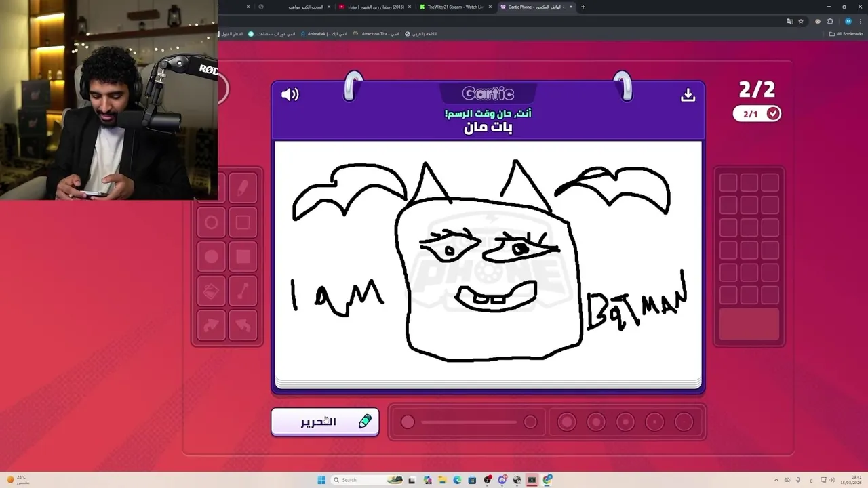Open the Windows Start menu
The height and width of the screenshot is (488, 868).
(x=321, y=480)
